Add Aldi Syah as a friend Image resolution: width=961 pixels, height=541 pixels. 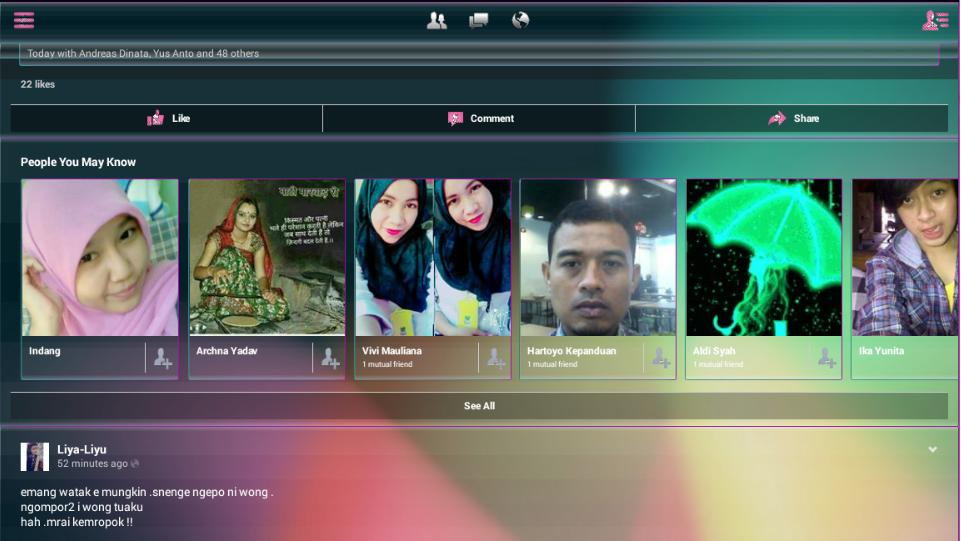coord(826,358)
